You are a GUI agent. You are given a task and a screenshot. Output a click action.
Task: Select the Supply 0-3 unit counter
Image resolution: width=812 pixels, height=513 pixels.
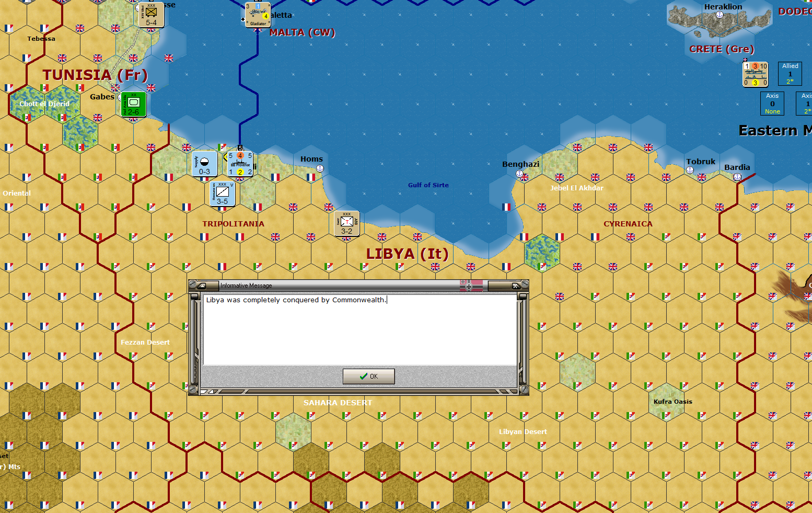coord(204,164)
